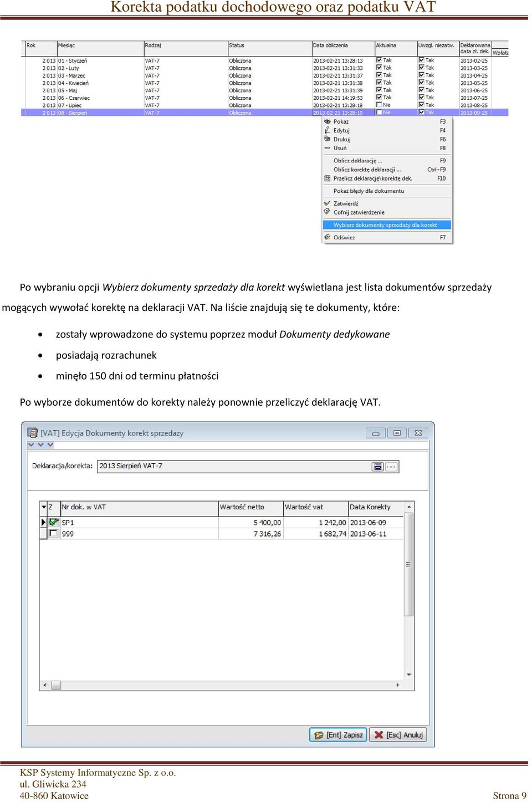Check the checkbox for document 999
Image resolution: width=532 pixels, height=802 pixels.
point(54,533)
